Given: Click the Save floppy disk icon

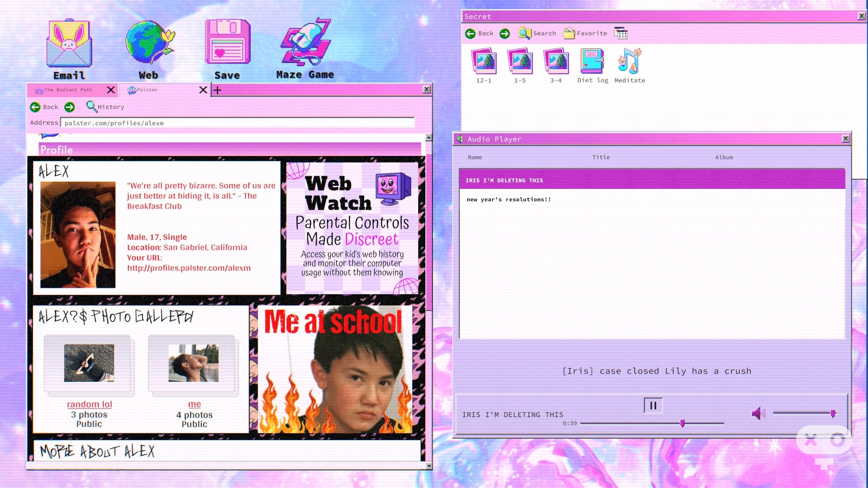Looking at the screenshot, I should click(x=227, y=49).
